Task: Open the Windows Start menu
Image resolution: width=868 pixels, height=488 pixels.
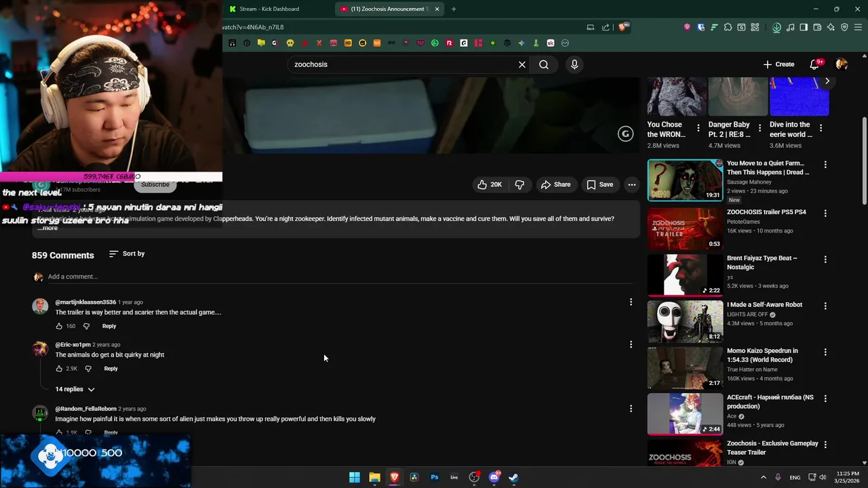Action: [355, 477]
